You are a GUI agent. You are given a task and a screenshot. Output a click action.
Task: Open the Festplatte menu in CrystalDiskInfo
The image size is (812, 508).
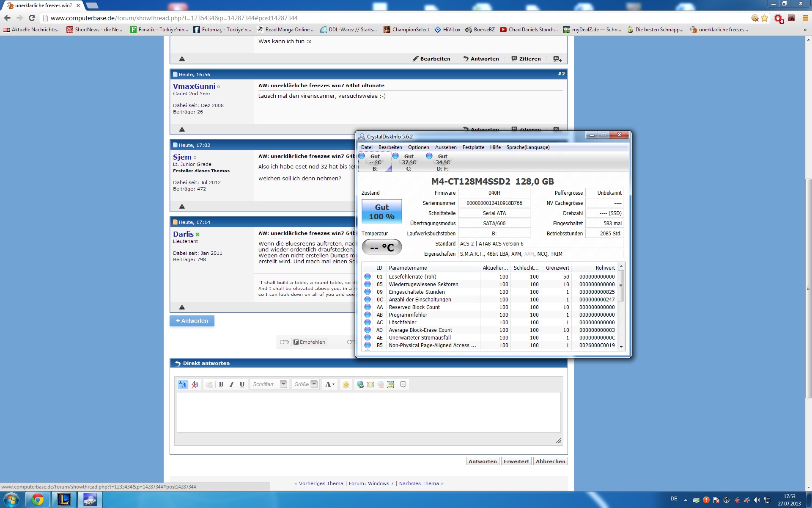pos(473,147)
